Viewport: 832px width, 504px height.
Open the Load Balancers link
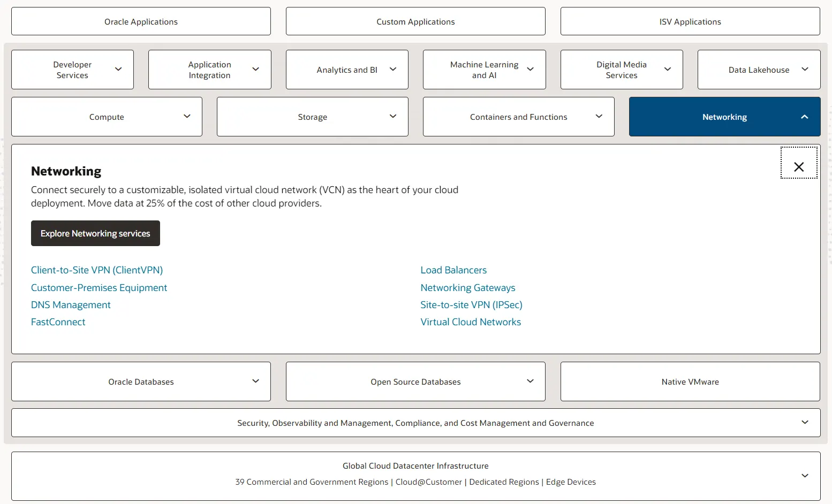click(453, 270)
